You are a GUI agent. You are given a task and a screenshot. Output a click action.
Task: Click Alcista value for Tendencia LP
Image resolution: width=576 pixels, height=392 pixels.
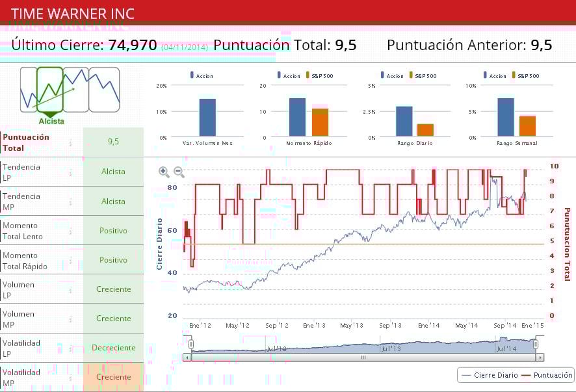point(114,172)
